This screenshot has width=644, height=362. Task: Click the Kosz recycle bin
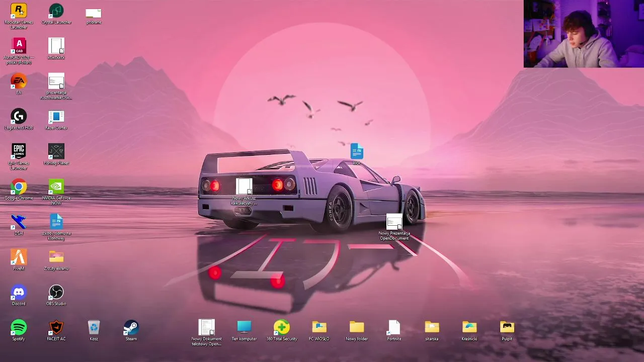click(x=94, y=330)
